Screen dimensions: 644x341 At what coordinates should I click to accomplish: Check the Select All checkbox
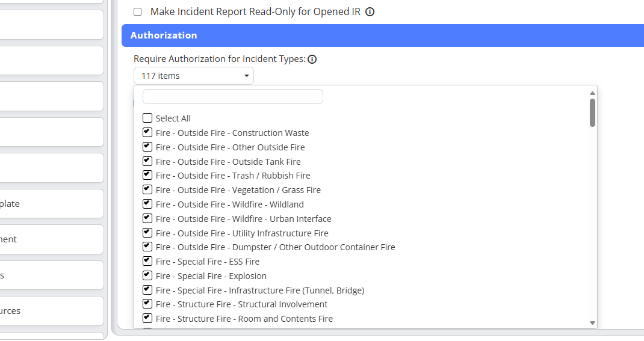point(147,118)
